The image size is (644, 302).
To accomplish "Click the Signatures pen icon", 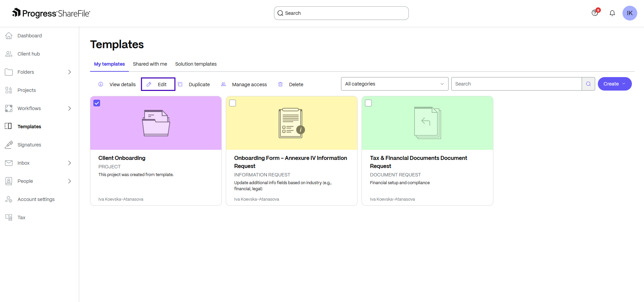I will coord(9,145).
